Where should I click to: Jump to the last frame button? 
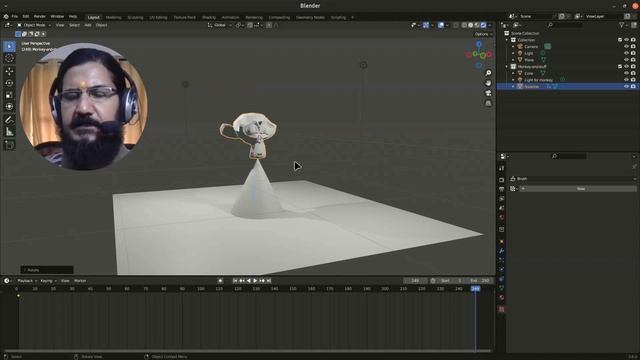coord(269,281)
